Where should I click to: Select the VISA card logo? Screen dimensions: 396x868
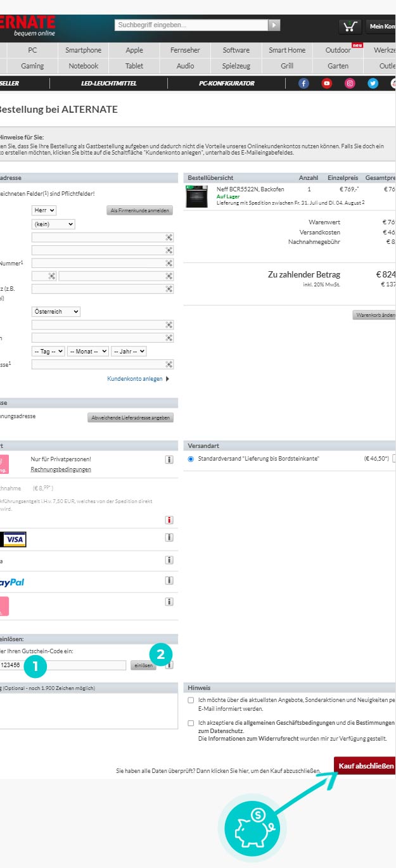[x=13, y=539]
